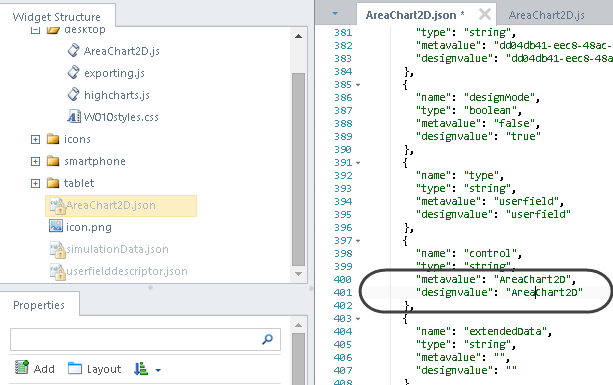Click the icons folder icon
Viewport: 613px width, 385px height.
(53, 139)
